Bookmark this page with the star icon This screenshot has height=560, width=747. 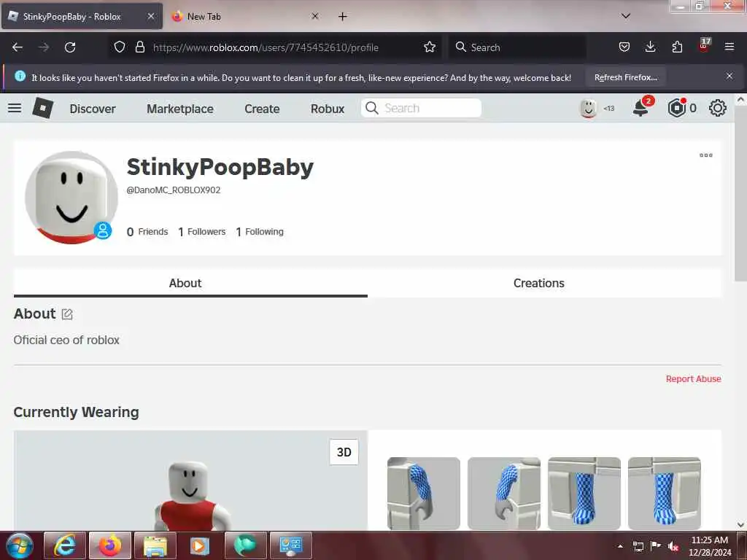429,47
